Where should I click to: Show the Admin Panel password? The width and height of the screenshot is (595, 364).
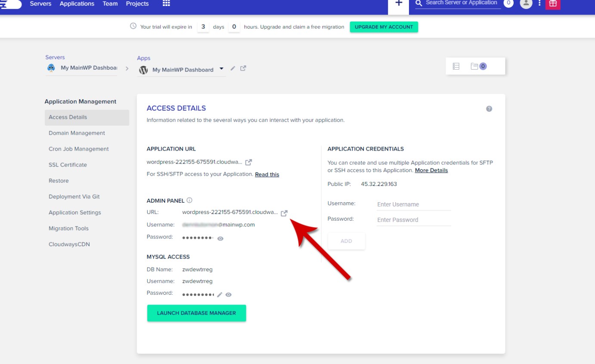(x=220, y=238)
